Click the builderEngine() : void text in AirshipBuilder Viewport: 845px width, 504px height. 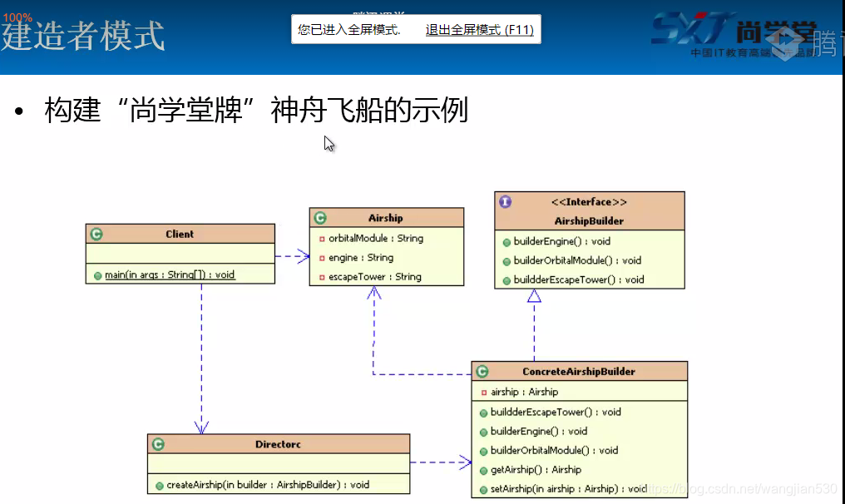click(x=562, y=241)
